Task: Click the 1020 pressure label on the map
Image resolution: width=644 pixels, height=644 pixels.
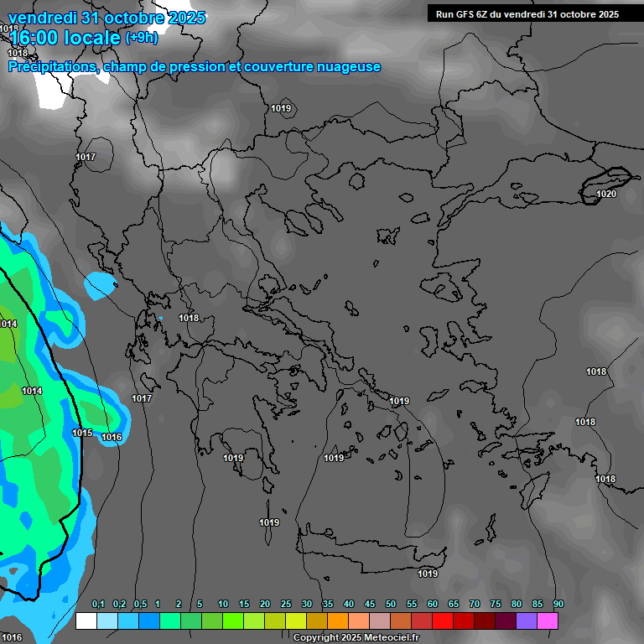Action: (x=606, y=195)
